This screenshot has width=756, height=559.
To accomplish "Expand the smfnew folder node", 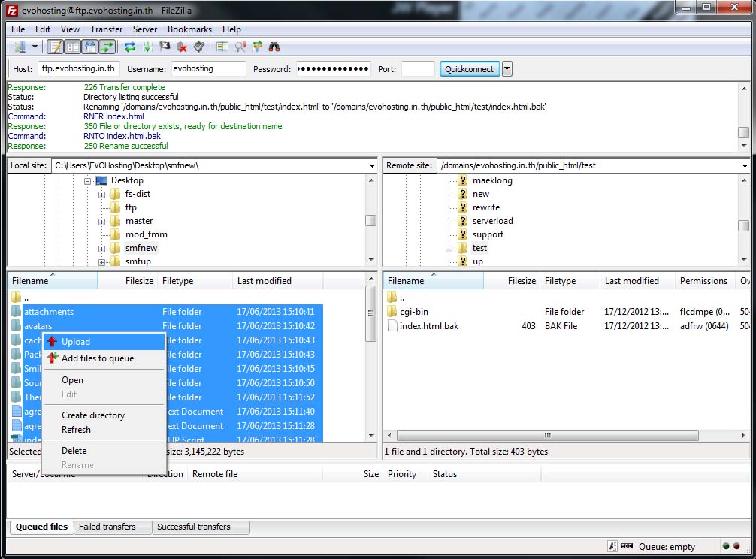I will click(x=101, y=249).
